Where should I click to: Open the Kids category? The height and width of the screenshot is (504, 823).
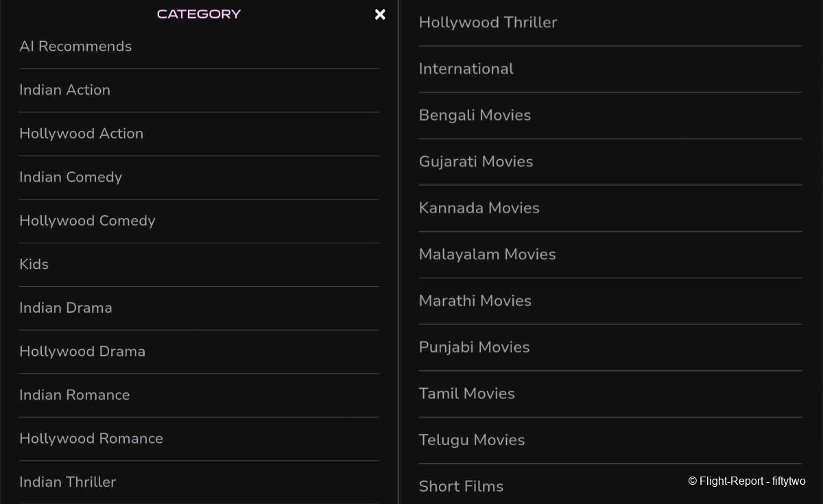coord(34,264)
